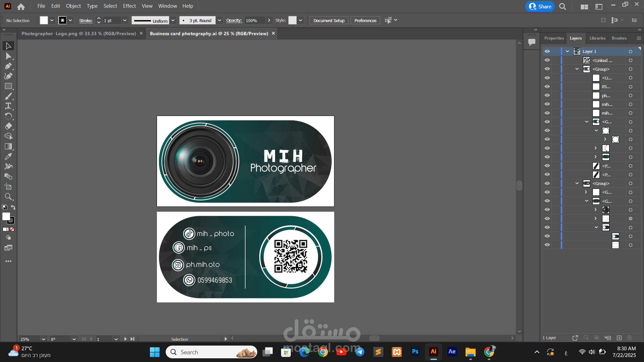644x362 pixels.
Task: Open search icon in top bar
Action: pyautogui.click(x=562, y=6)
